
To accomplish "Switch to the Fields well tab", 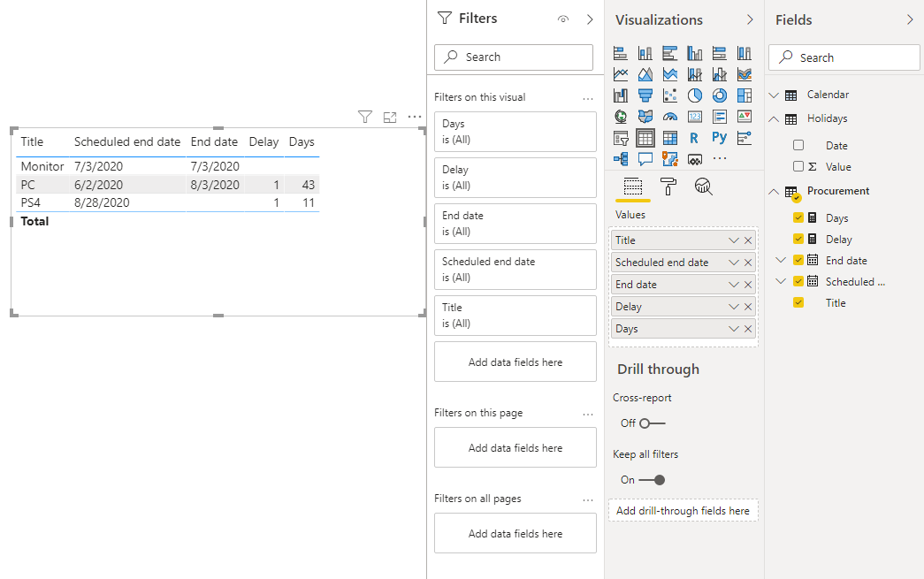I will pyautogui.click(x=633, y=187).
